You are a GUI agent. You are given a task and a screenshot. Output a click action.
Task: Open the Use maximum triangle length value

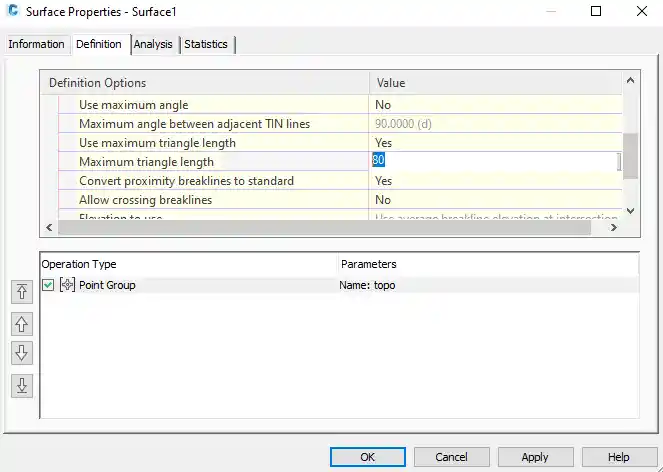click(x=495, y=142)
